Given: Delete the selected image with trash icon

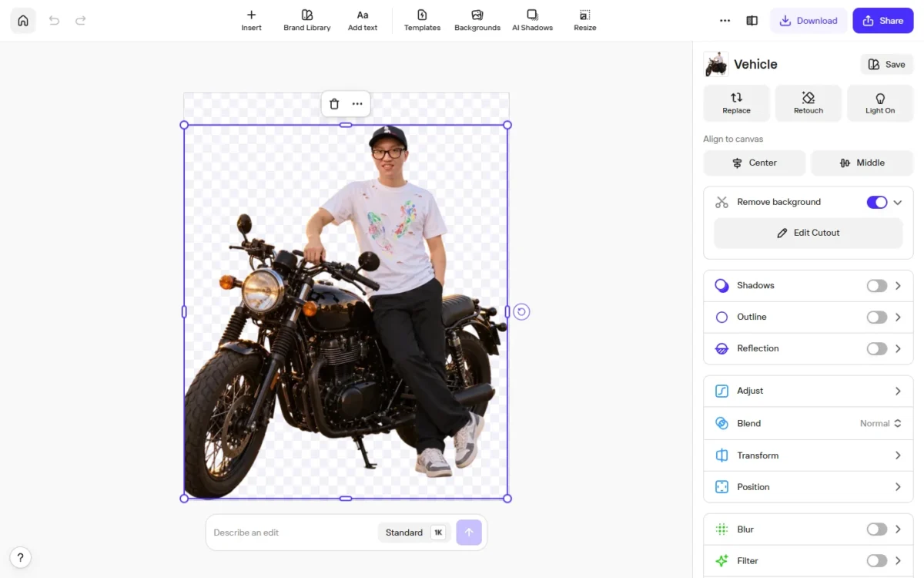Looking at the screenshot, I should click(x=334, y=104).
